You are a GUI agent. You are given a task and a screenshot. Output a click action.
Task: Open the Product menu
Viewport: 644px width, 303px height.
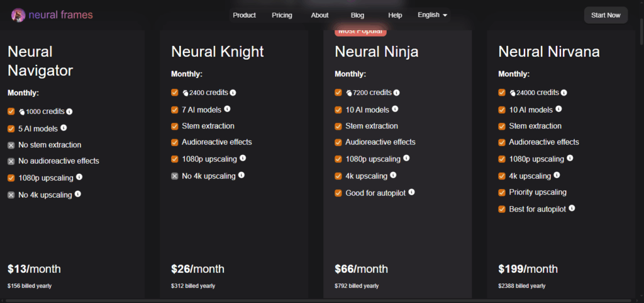click(x=245, y=15)
